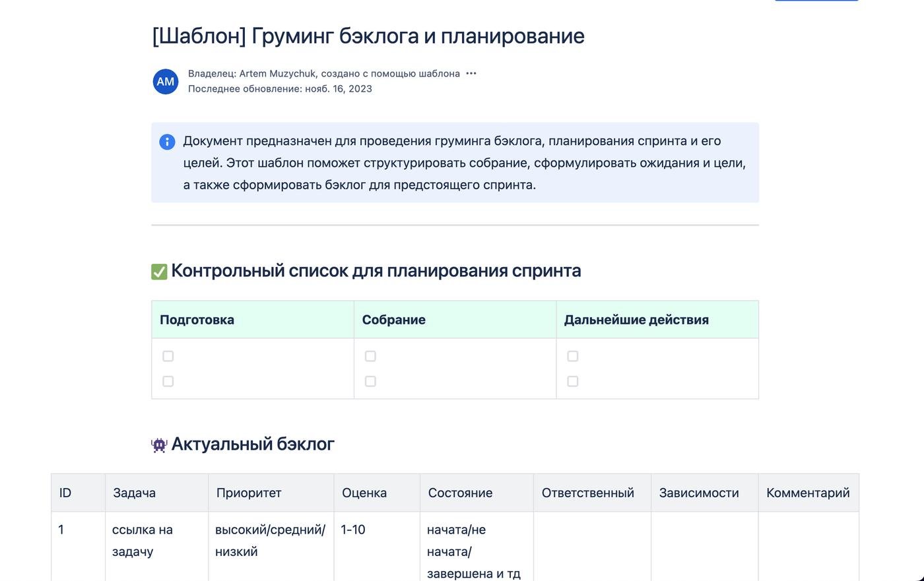
Task: Click the AM user avatar
Action: (165, 82)
